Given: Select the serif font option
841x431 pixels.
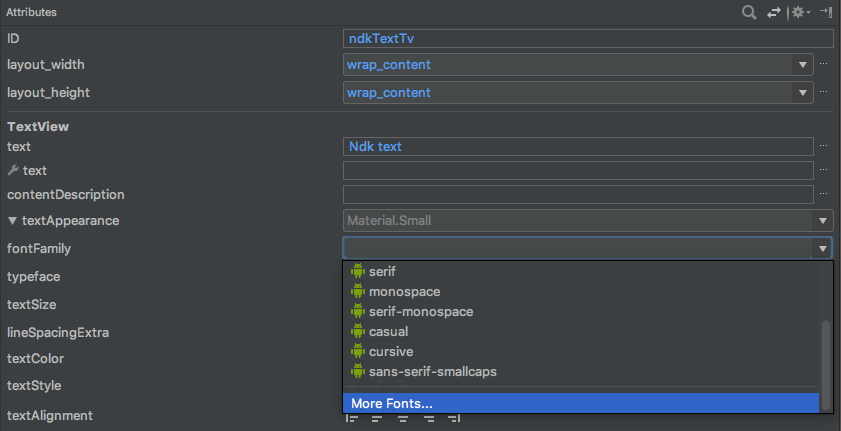Looking at the screenshot, I should click(382, 271).
